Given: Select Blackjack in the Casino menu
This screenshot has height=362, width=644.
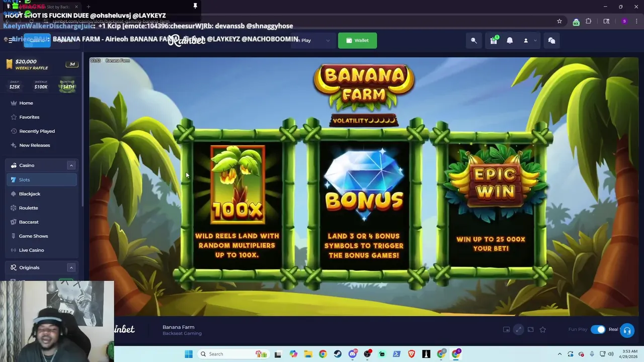Looking at the screenshot, I should click(41, 194).
